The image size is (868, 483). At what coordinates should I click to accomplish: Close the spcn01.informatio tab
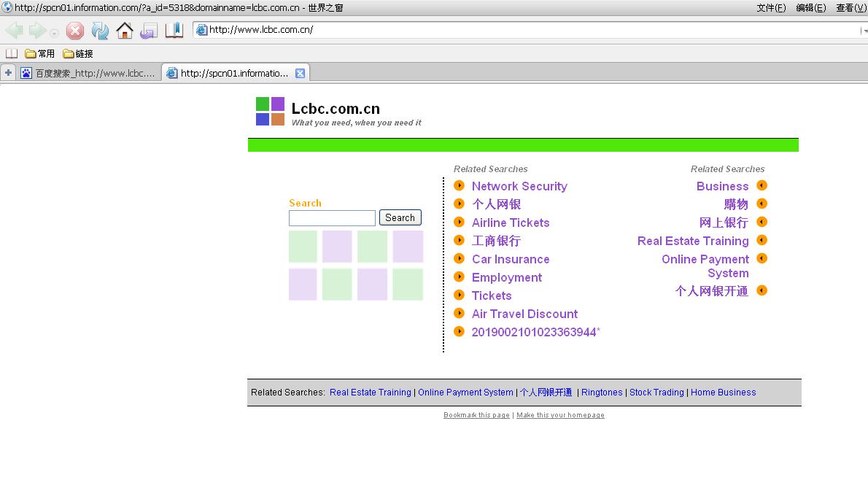(x=300, y=73)
